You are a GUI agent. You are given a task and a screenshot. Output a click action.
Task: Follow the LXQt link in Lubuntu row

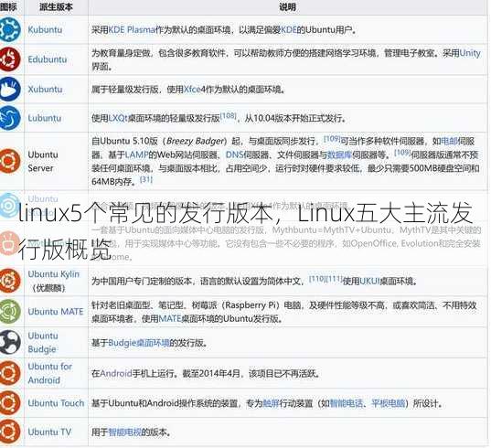pyautogui.click(x=118, y=118)
